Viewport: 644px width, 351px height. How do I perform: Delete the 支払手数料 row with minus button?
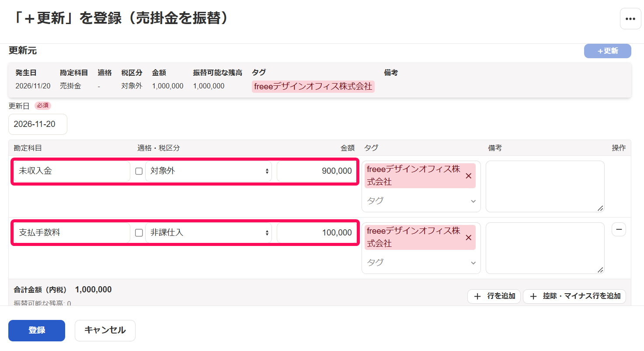[x=619, y=229]
